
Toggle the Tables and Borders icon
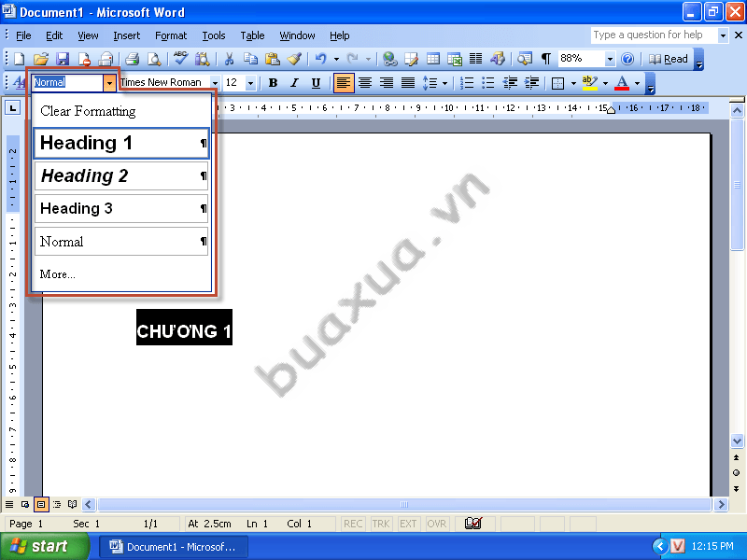[x=411, y=59]
